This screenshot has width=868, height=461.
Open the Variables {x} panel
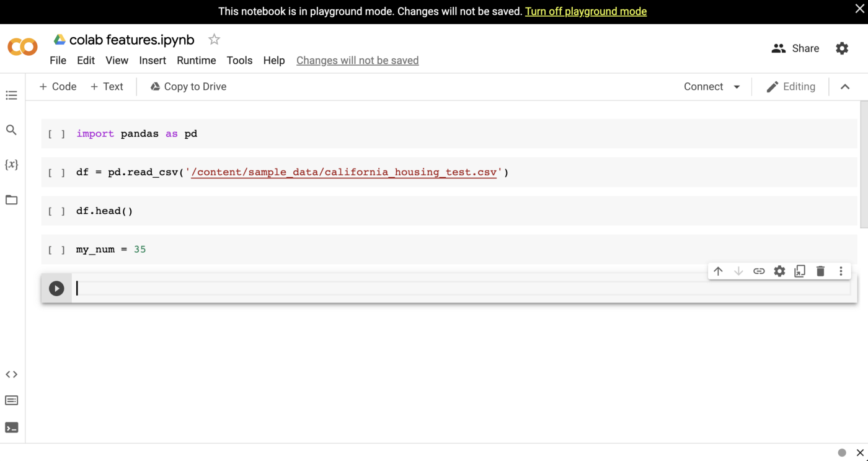pos(11,165)
